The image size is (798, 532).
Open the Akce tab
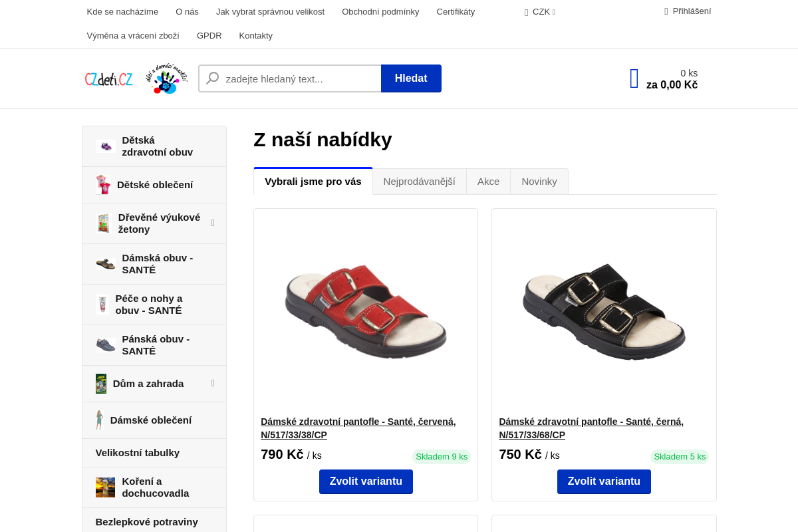tap(488, 181)
